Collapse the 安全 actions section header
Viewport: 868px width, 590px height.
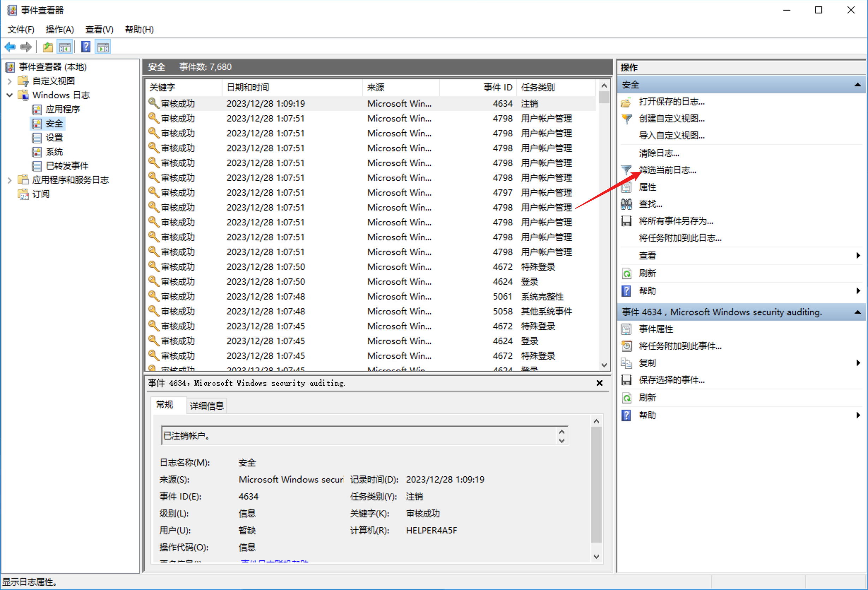click(x=857, y=85)
